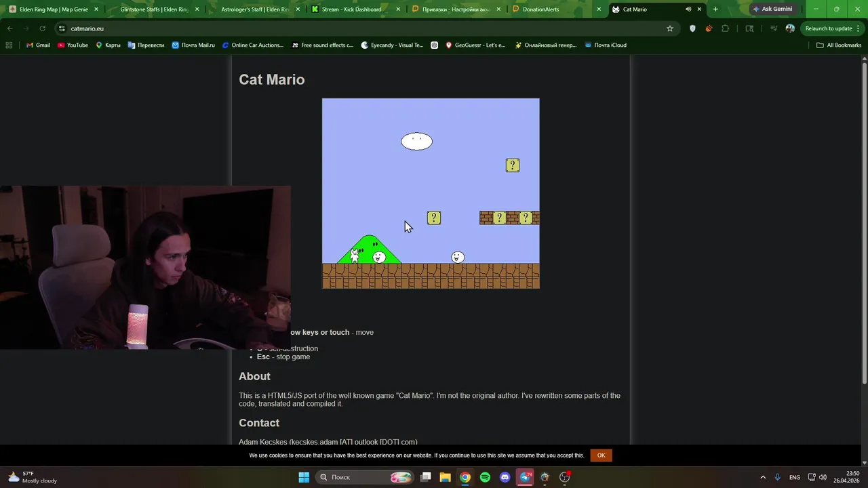Screen dimensions: 868x488
Task: Switch to Glintstone Staffs tab
Action: coord(154,9)
